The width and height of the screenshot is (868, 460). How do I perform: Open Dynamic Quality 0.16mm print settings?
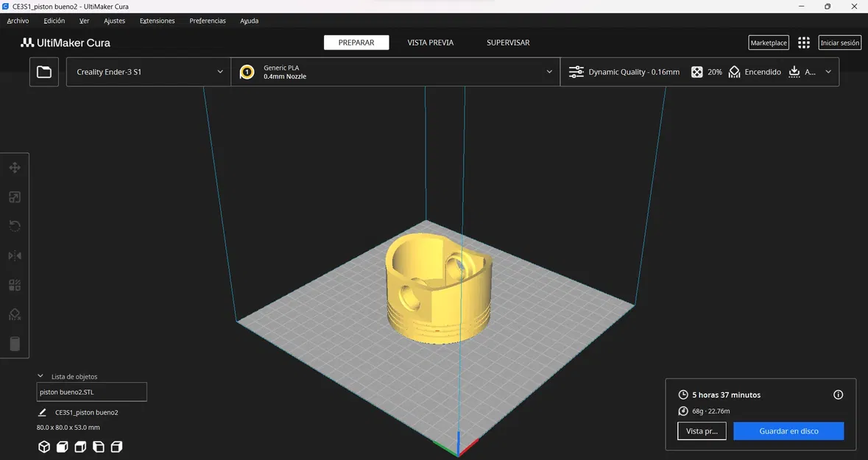tap(624, 71)
